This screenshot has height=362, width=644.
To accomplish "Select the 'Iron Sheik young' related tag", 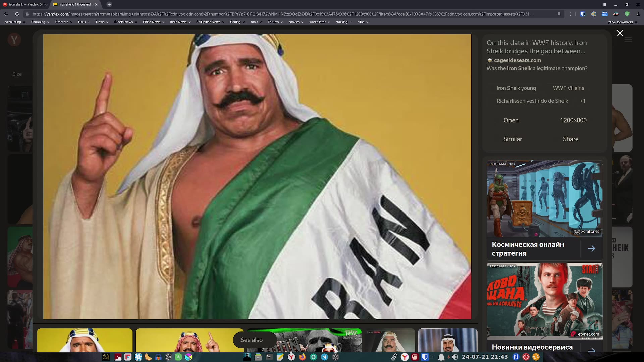I will tap(516, 88).
